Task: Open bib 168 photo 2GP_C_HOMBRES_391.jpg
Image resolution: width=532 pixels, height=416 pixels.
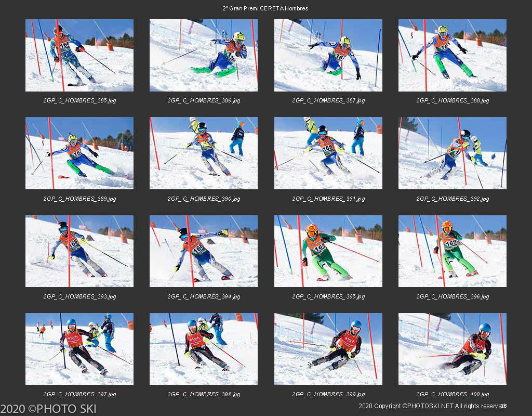Action: click(328, 153)
